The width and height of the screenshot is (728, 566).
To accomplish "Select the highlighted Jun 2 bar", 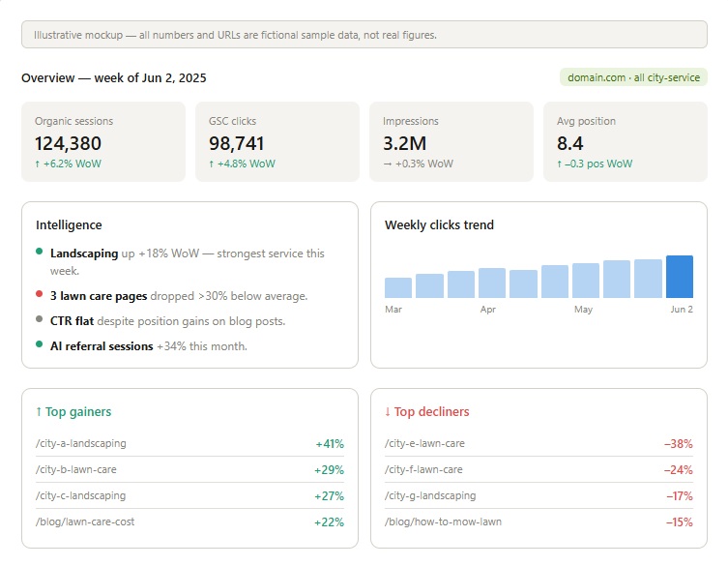I will click(x=680, y=277).
